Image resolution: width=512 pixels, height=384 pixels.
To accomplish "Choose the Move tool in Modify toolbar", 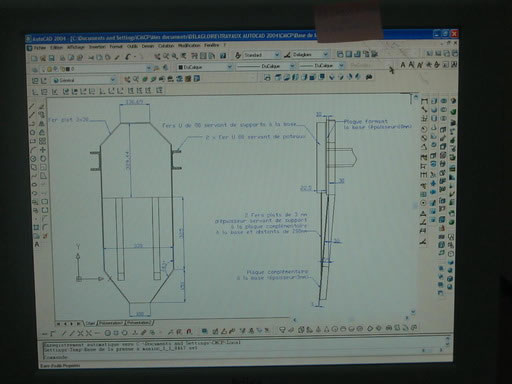I will 43,149.
